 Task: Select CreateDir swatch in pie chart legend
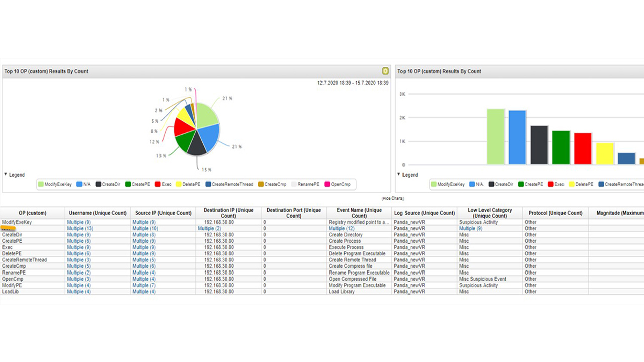[99, 185]
